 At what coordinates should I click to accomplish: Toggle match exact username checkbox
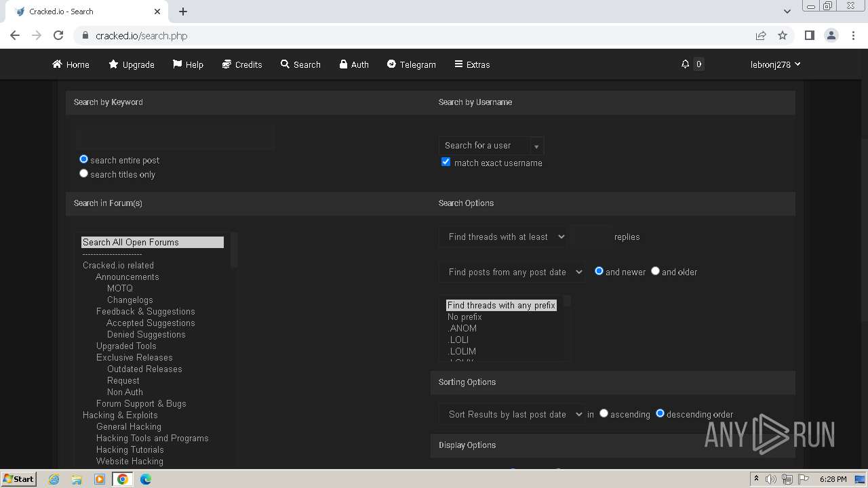446,162
